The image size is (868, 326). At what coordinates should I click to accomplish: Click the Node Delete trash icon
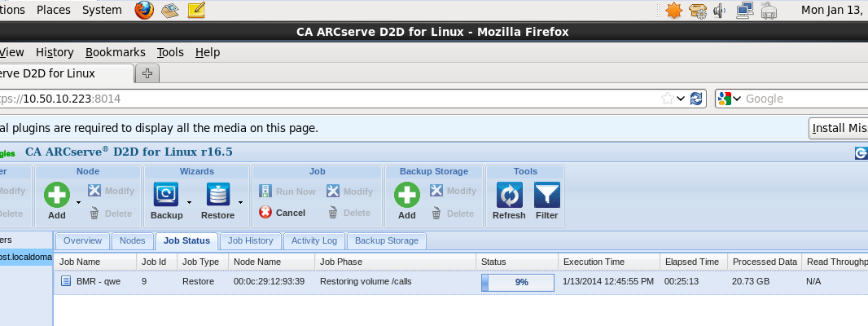point(94,213)
